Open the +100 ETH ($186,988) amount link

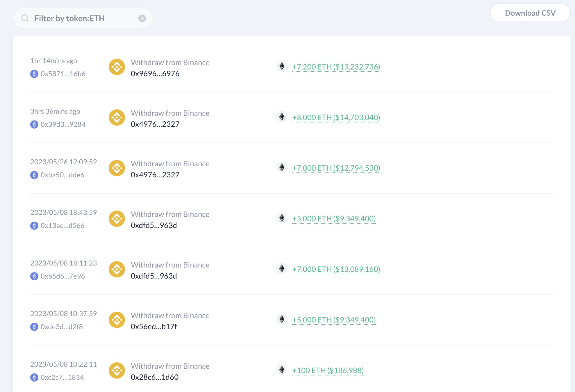(x=328, y=370)
